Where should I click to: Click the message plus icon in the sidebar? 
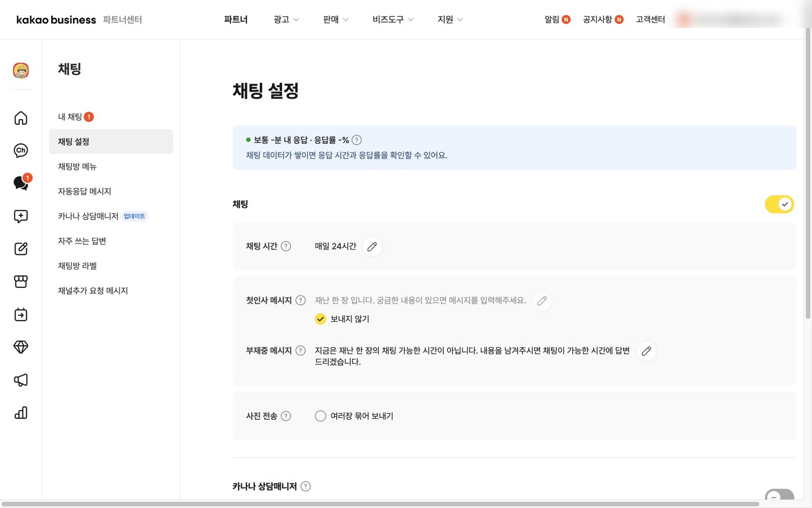21,216
